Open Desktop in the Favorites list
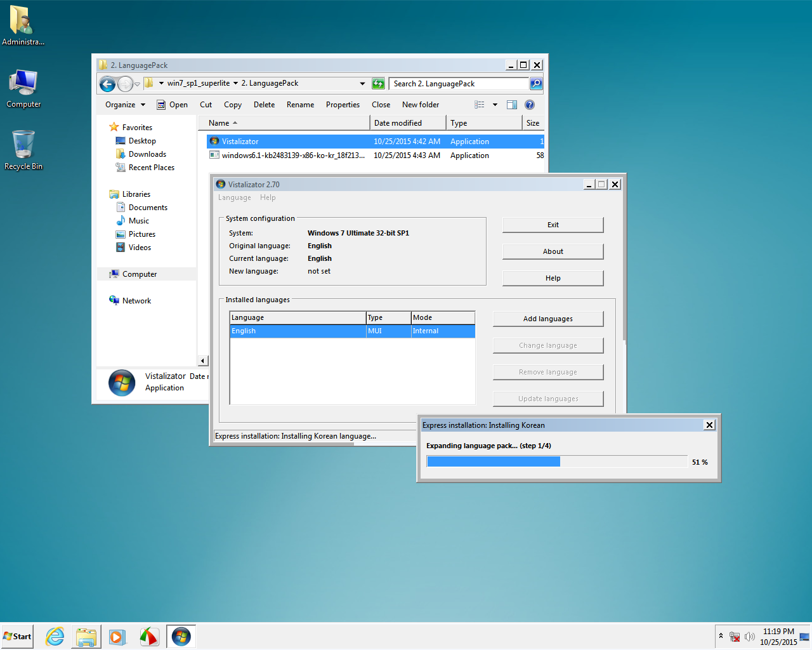Screen dimensions: 812x650 136,141
